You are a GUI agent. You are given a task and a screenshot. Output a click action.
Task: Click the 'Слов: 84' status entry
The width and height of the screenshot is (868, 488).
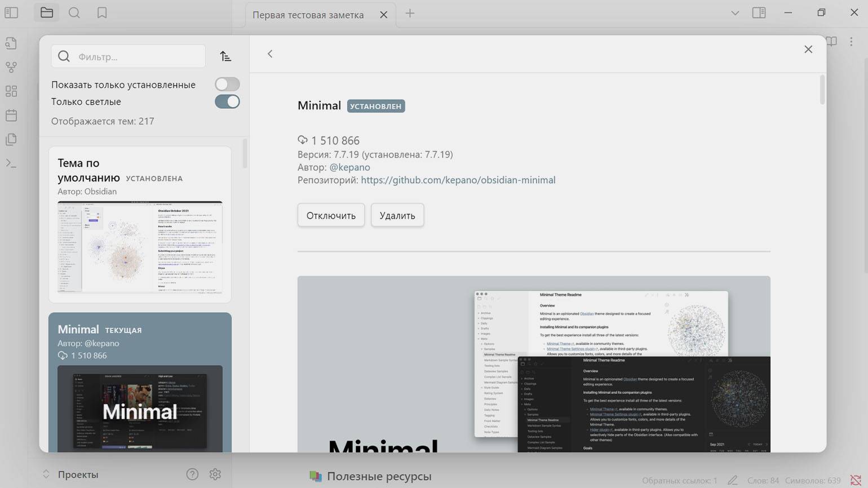763,481
